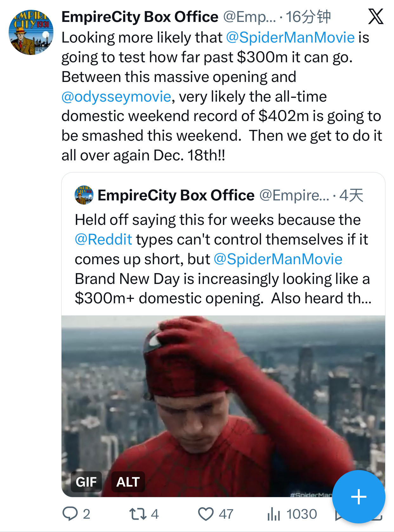This screenshot has width=394, height=532.
Task: Open the quoted tweet's 4天 timestamp
Action: pyautogui.click(x=351, y=195)
